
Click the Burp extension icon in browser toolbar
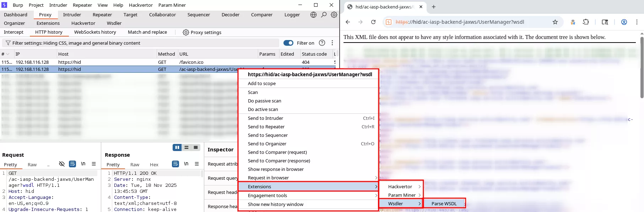(573, 22)
